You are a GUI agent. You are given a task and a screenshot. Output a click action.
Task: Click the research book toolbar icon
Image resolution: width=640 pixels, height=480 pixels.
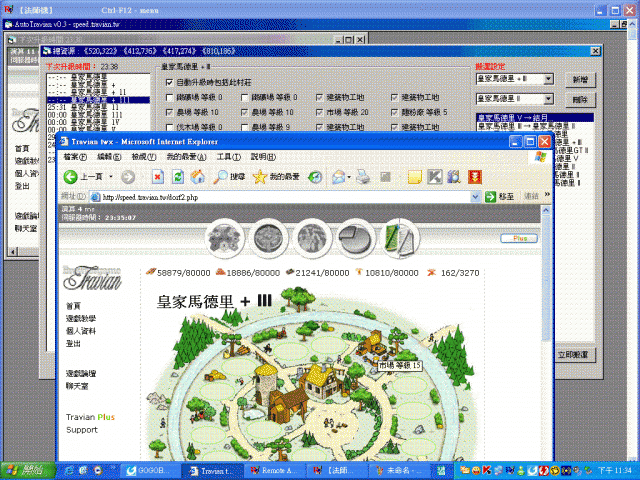pos(454,177)
